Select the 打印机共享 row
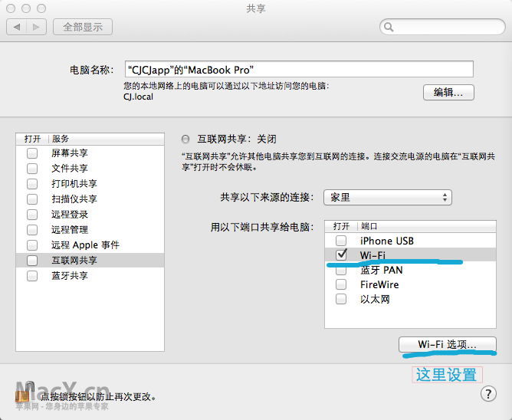 [x=90, y=184]
